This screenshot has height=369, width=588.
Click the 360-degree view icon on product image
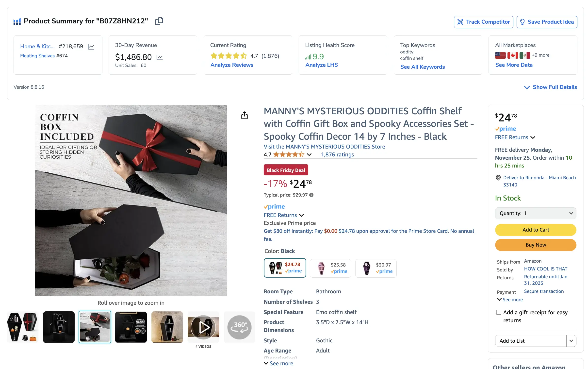[238, 326]
